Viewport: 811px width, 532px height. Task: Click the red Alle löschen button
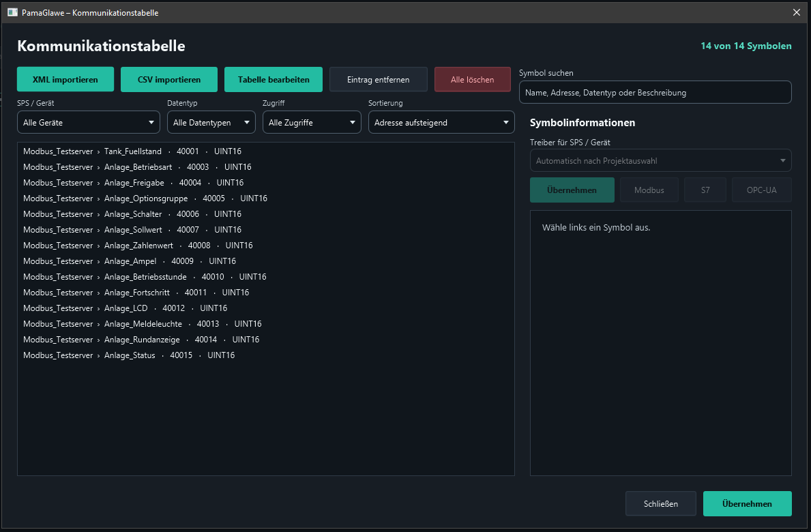pos(472,80)
